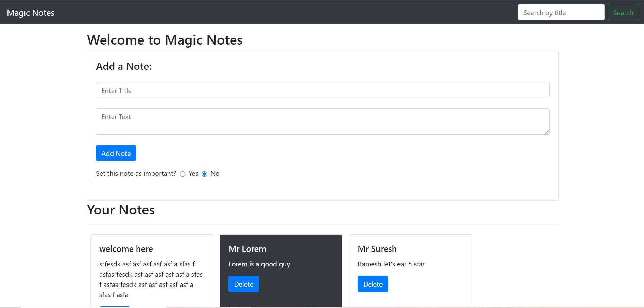Viewport: 644px width, 308px height.
Task: Click the "Add a Note:" heading
Action: point(123,66)
